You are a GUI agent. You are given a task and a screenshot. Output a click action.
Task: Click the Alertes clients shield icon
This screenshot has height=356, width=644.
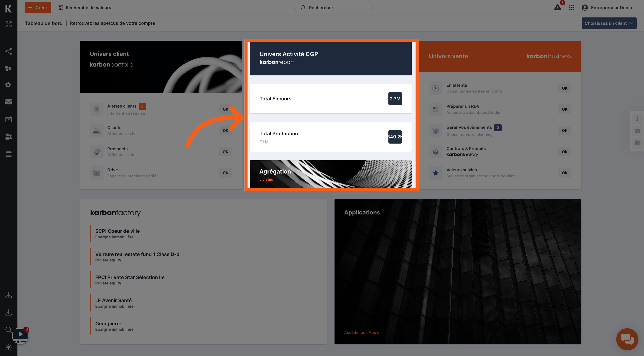tap(97, 109)
